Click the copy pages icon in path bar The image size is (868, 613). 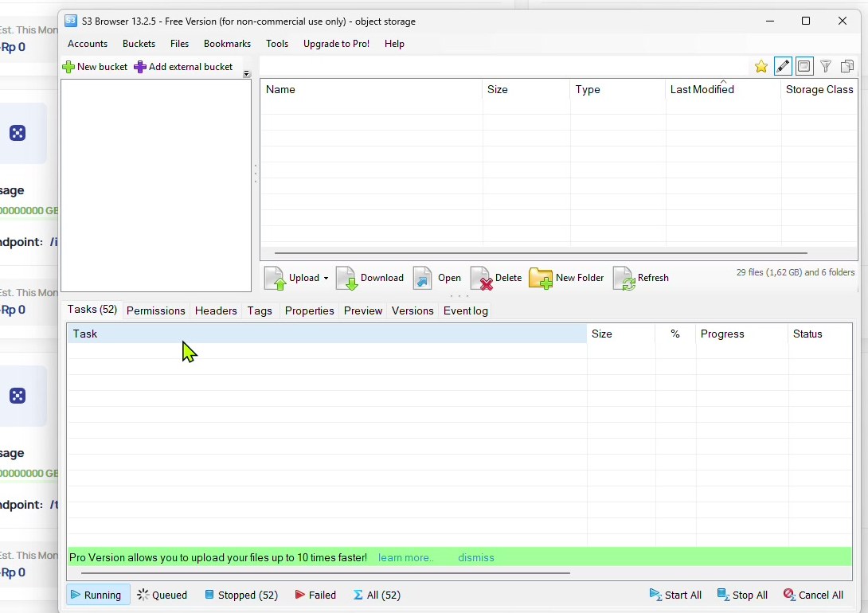(847, 66)
